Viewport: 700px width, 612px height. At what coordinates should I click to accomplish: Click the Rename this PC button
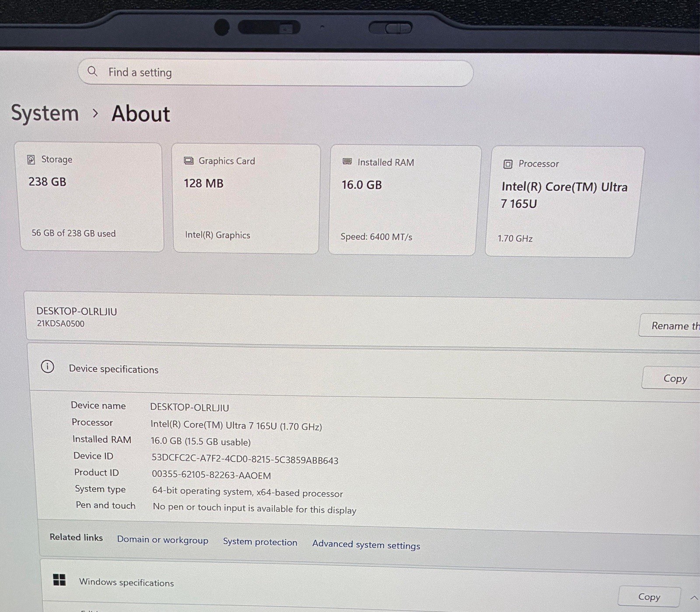coord(670,325)
